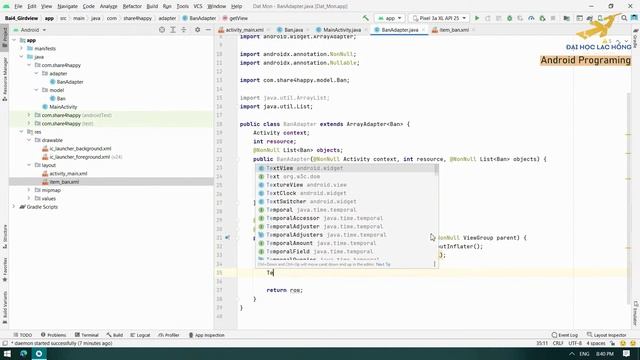This screenshot has width=640, height=360.
Task: Expand Gradle Scripts node
Action: point(14,207)
